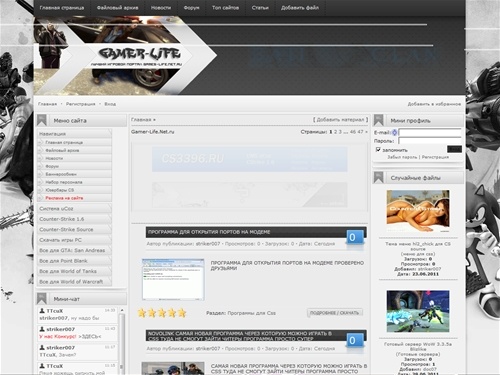Click bookmark icon beside 'Меню сайта'
This screenshot has height=375, width=500.
click(x=42, y=120)
